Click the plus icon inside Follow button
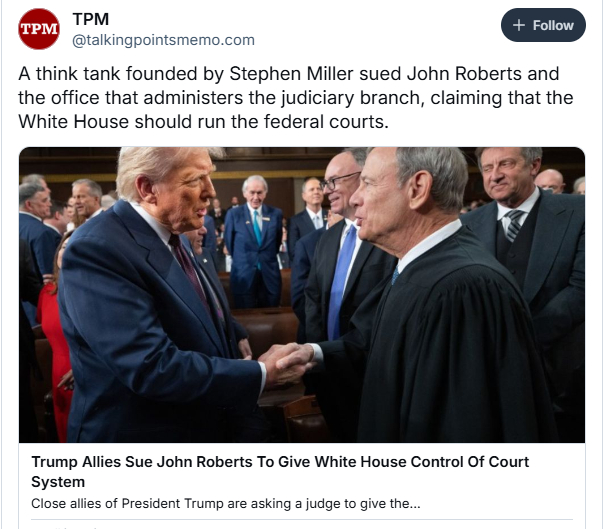Viewport: 604px width, 529px height. (x=518, y=25)
